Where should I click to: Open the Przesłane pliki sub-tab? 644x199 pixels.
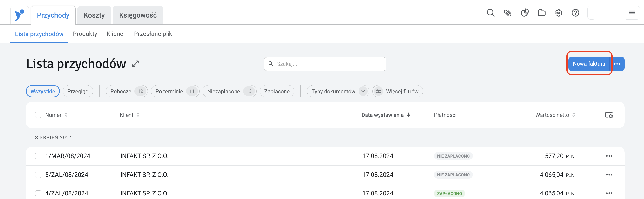(154, 34)
